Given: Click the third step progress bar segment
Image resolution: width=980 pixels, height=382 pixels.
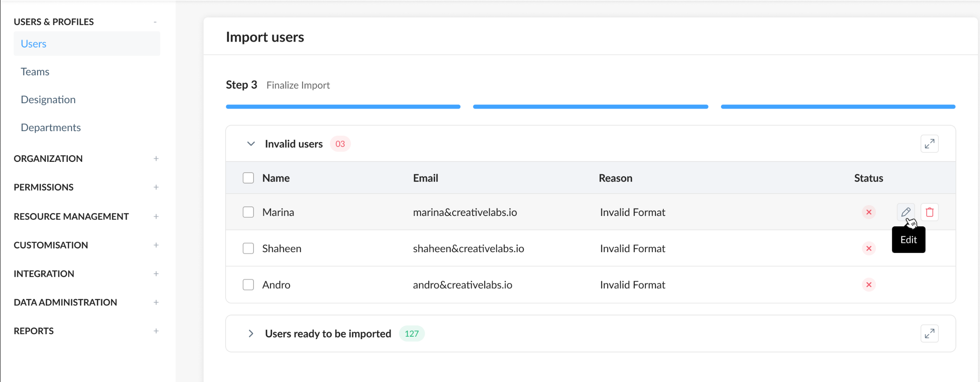Looking at the screenshot, I should point(838,107).
